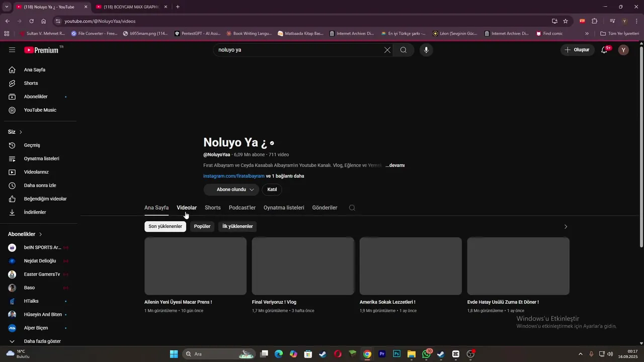Switch to the Ana Sayfa channel tab

tap(156, 208)
